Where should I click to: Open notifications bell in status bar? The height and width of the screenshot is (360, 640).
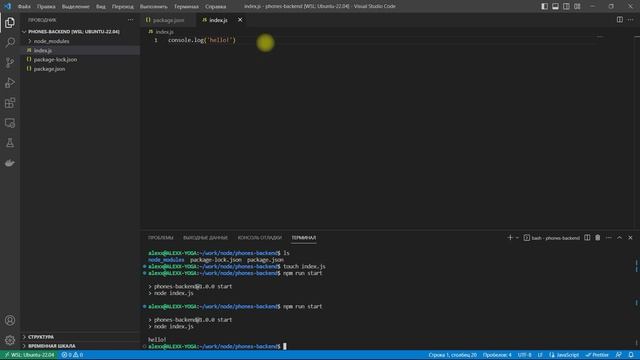coord(631,355)
